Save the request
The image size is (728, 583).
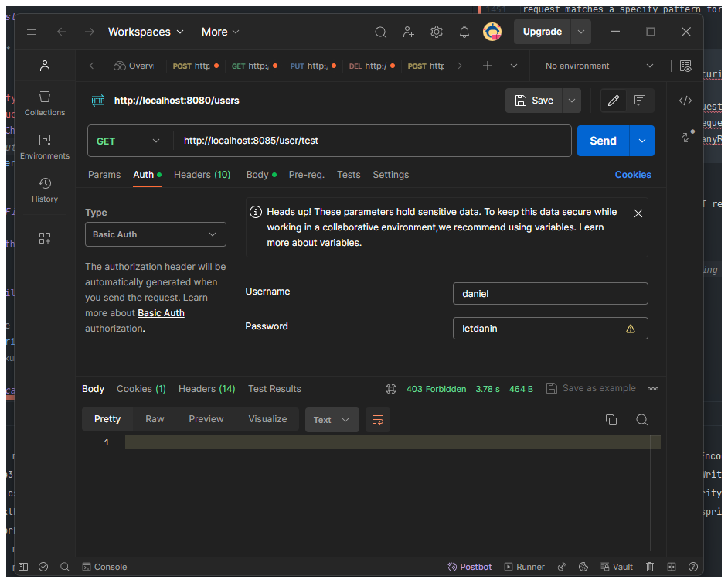534,101
